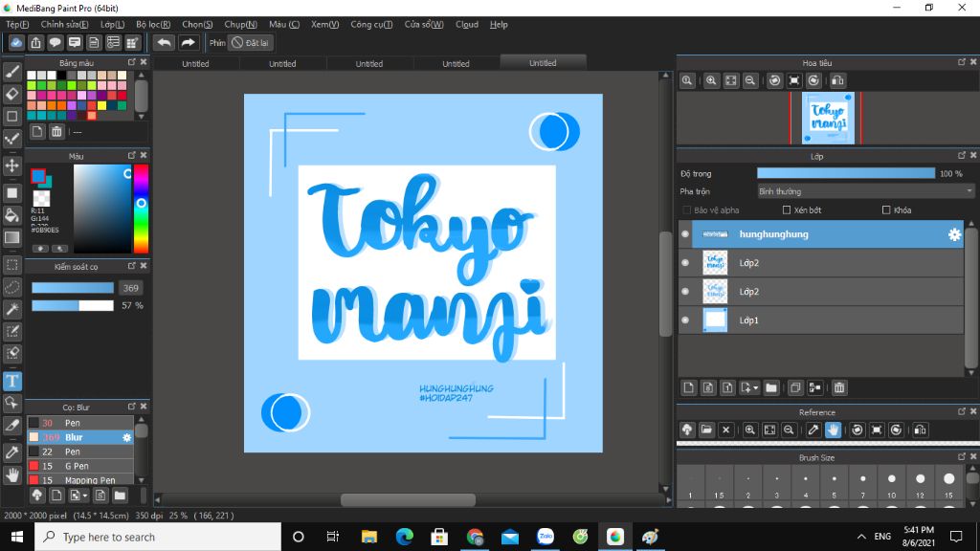This screenshot has height=551, width=980.
Task: Delete layer using trash icon in layer panel
Action: [x=839, y=387]
